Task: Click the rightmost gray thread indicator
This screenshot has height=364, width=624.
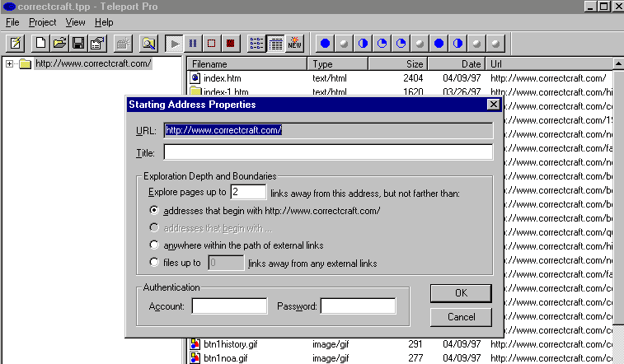Action: tap(495, 44)
